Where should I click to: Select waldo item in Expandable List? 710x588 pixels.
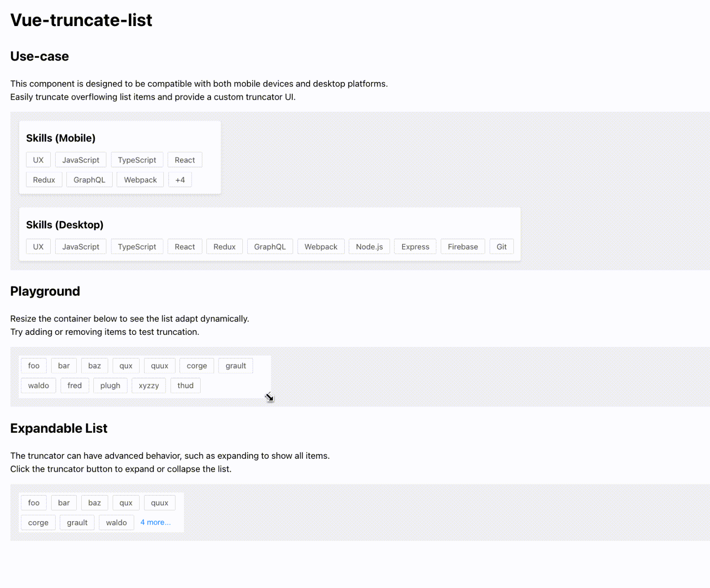coord(117,522)
